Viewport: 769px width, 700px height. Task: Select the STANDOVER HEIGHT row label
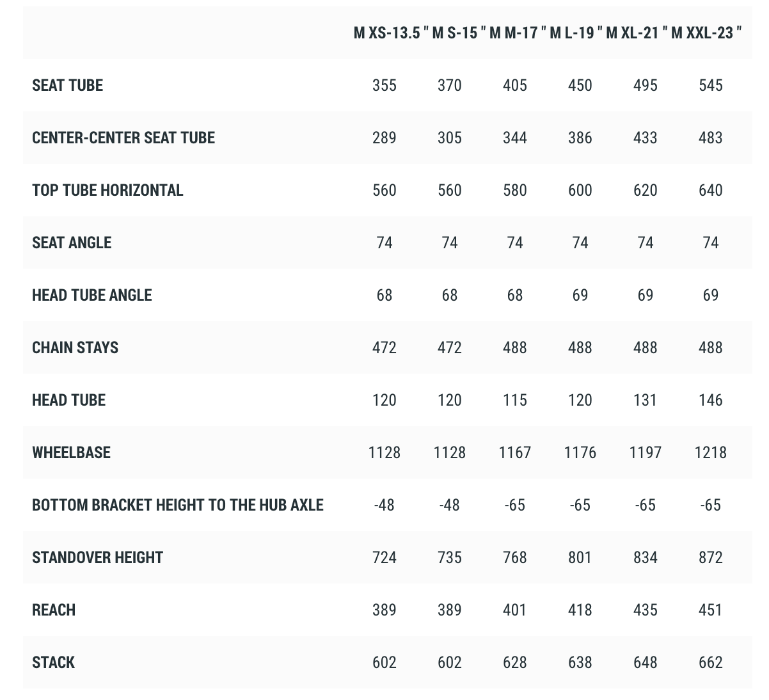pyautogui.click(x=97, y=557)
